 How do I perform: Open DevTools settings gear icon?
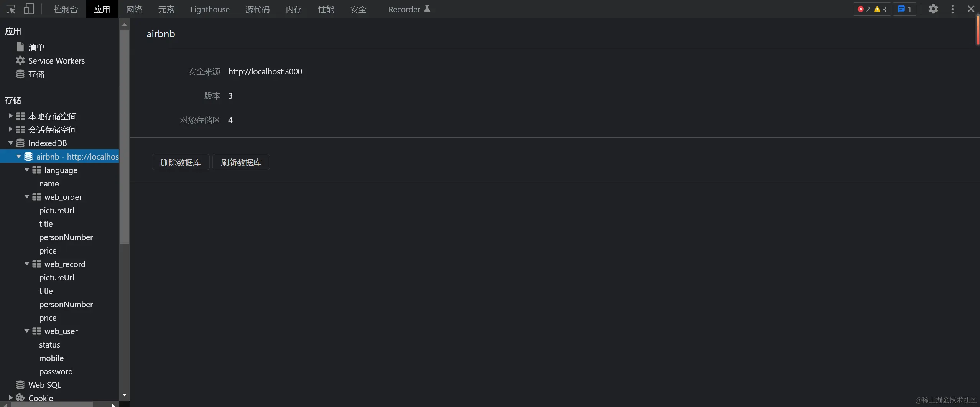[x=933, y=9]
